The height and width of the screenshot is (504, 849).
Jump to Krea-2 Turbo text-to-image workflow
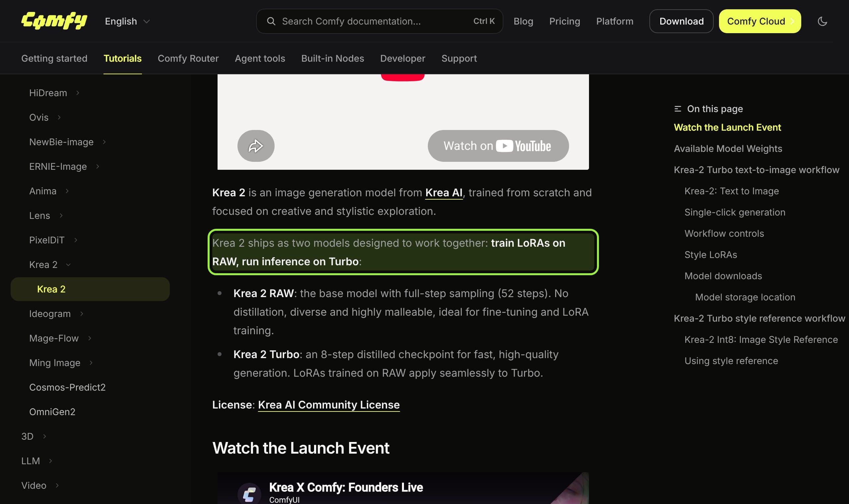tap(756, 170)
